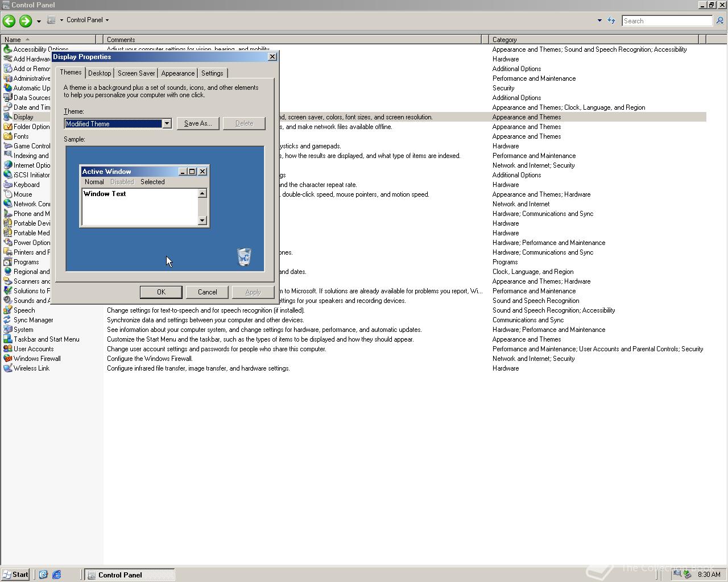Click the Save As... button
The height and width of the screenshot is (582, 728).
[x=198, y=123]
